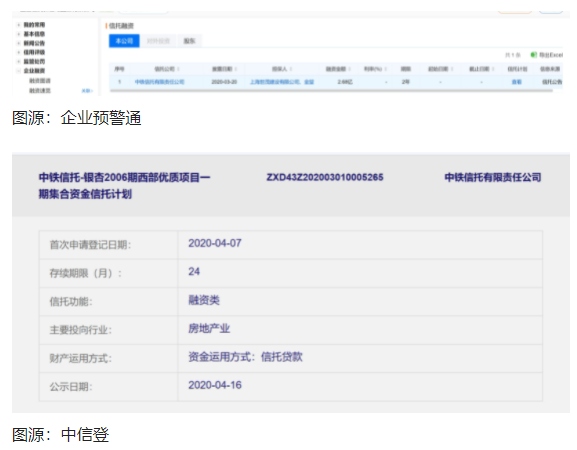Screen dimensions: 577x450
Task: Click the 融资类 trust function value
Action: (x=204, y=300)
